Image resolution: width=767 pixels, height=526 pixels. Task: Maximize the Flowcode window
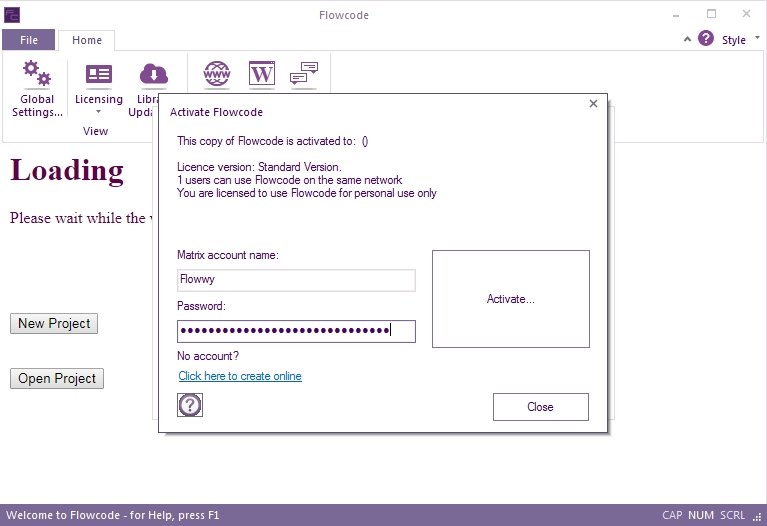[711, 14]
